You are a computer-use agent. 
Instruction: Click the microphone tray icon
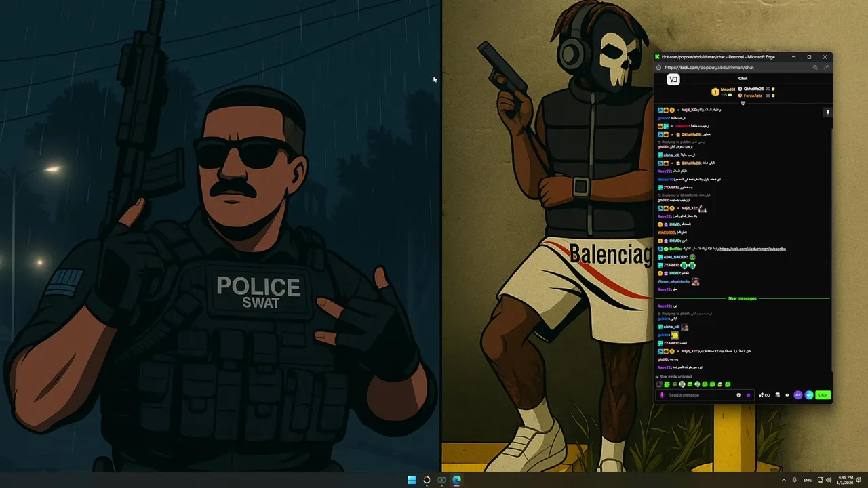(x=795, y=480)
